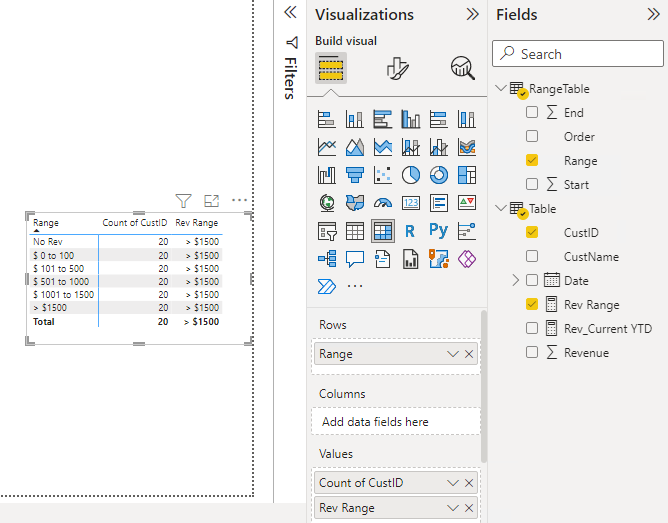Click the Fields search box

click(x=578, y=54)
